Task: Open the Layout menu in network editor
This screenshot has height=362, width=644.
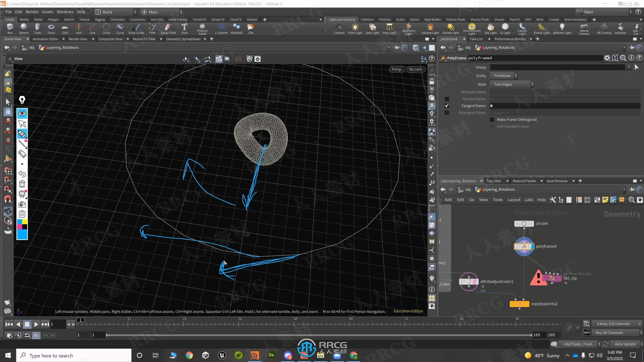Action: (514, 200)
